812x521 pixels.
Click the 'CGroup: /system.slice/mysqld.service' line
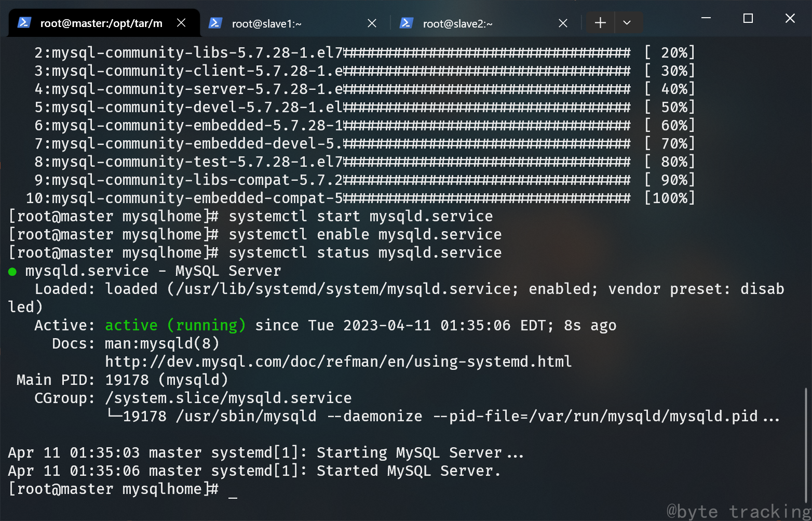tap(193, 398)
